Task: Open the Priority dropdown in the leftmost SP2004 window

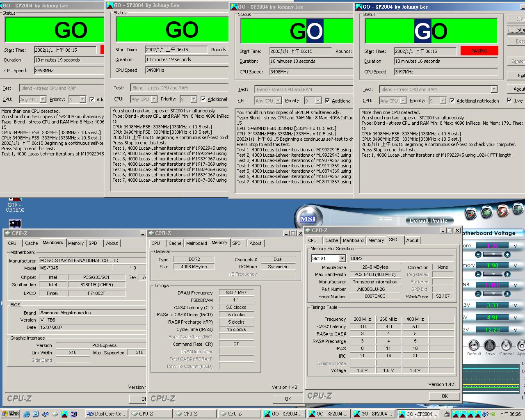Action: [x=82, y=99]
